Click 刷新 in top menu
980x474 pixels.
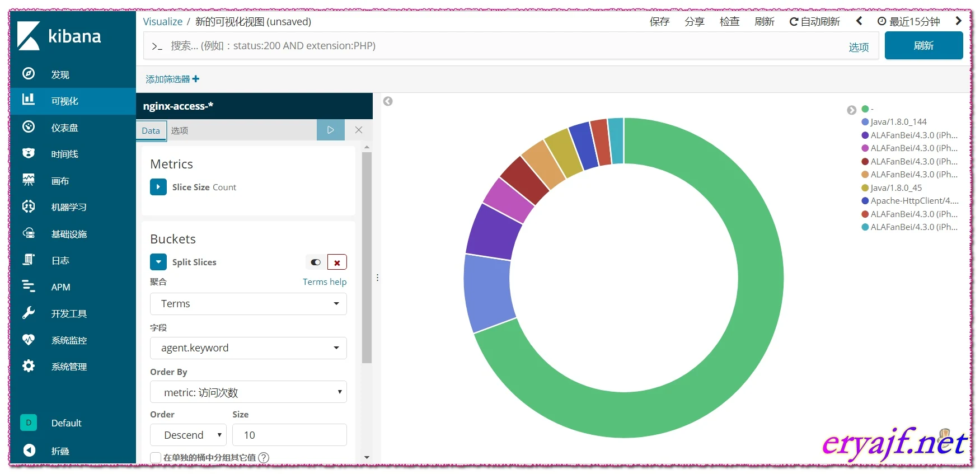[765, 21]
